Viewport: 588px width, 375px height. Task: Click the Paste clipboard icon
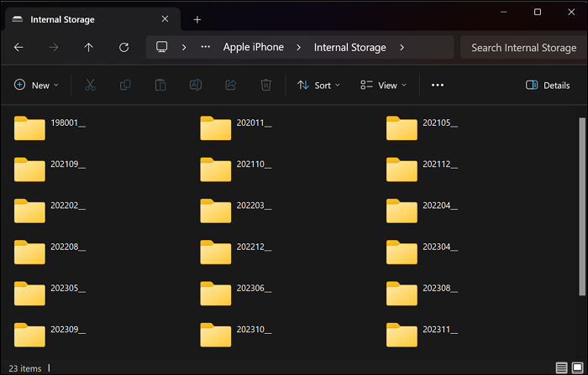point(160,85)
